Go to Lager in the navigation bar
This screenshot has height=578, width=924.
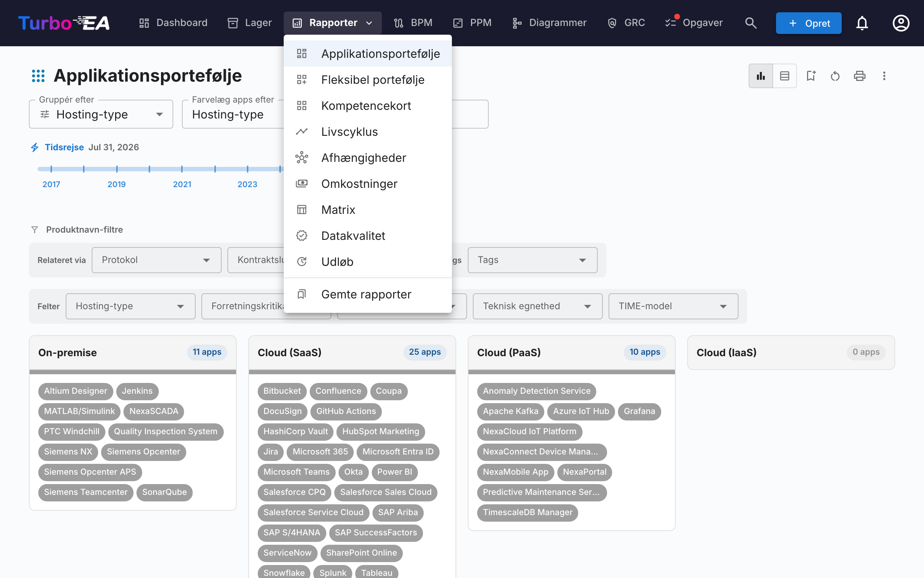pos(250,23)
